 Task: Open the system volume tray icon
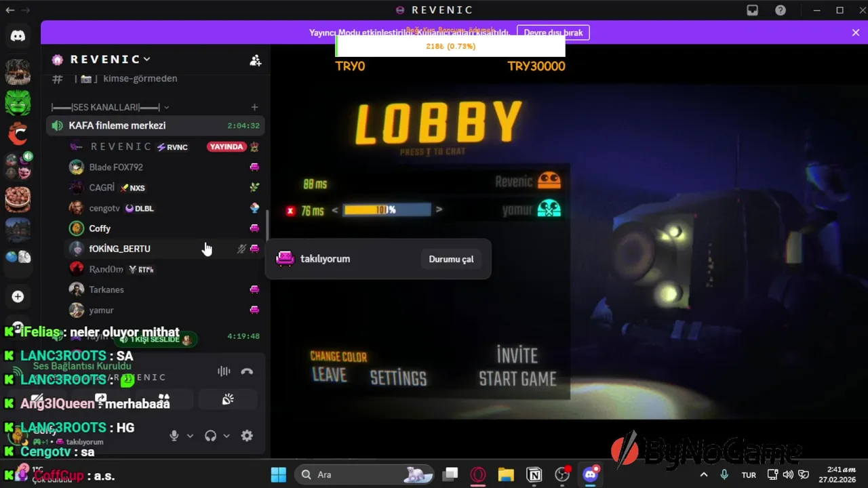click(x=788, y=474)
